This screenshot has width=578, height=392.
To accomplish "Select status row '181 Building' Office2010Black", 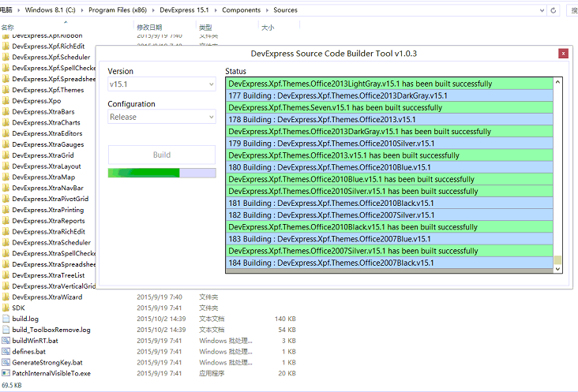I will click(389, 203).
